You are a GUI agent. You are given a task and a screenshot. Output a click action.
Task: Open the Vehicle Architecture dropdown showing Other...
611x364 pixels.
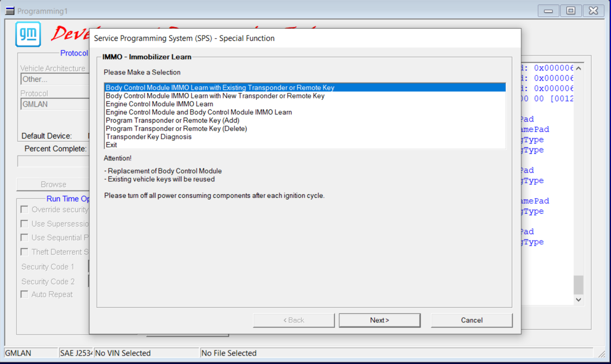(x=55, y=79)
